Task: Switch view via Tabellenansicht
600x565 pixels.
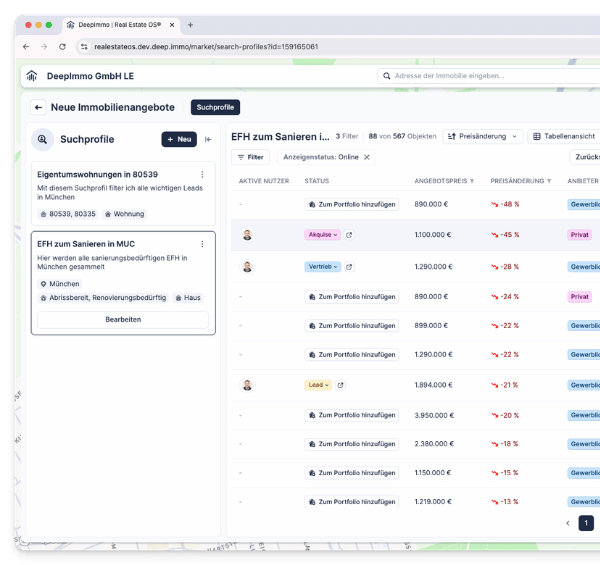Action: click(x=564, y=136)
